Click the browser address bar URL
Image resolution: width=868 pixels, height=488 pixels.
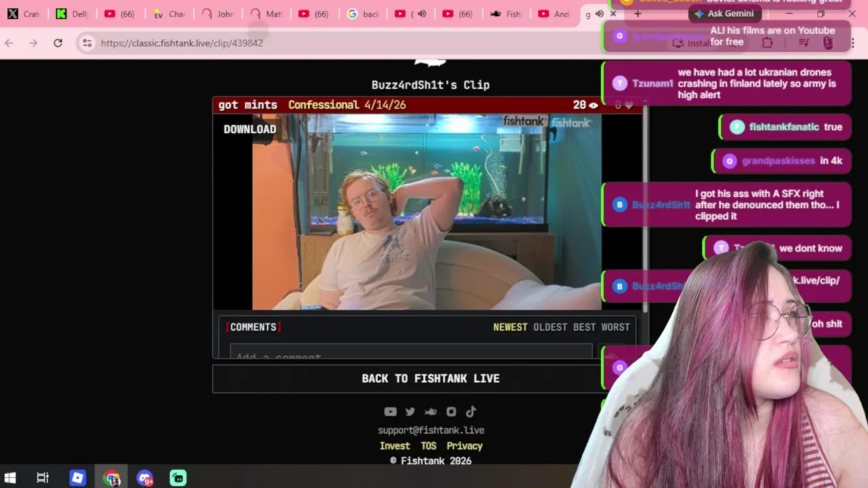[182, 43]
